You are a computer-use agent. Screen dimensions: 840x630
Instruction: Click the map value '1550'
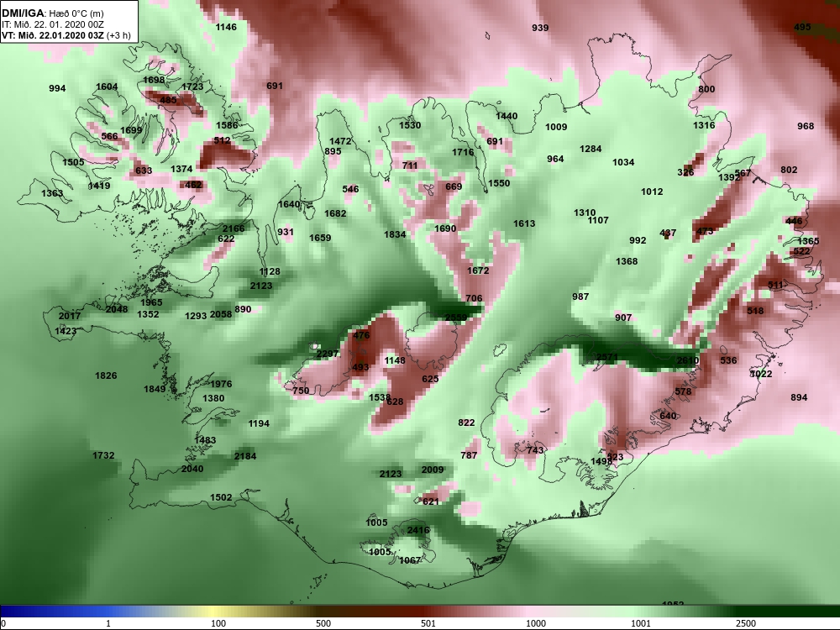point(499,183)
